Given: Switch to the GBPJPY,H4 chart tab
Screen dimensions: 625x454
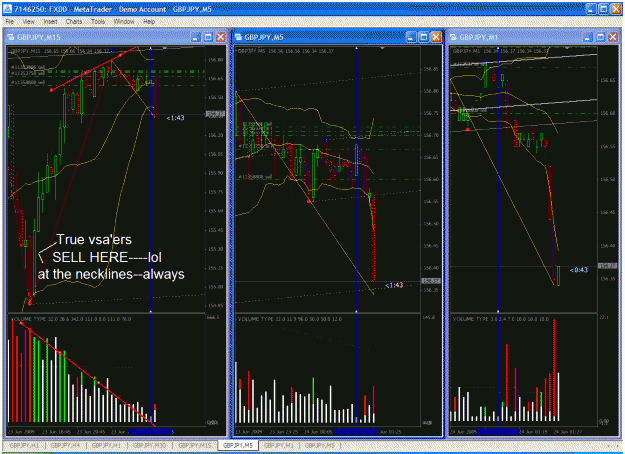Looking at the screenshot, I should pos(65,446).
